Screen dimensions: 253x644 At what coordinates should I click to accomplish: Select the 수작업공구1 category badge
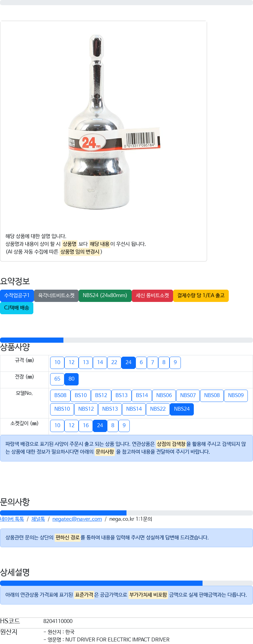coord(17,295)
